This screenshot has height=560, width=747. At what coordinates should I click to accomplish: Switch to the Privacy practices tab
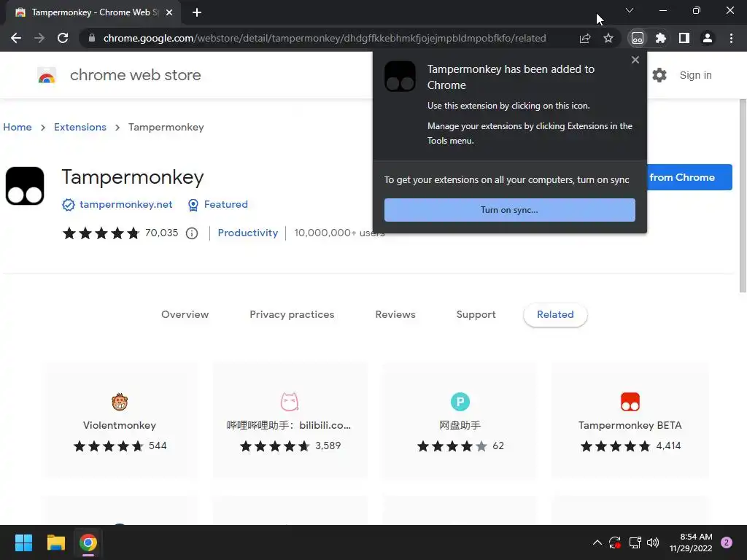pos(292,314)
